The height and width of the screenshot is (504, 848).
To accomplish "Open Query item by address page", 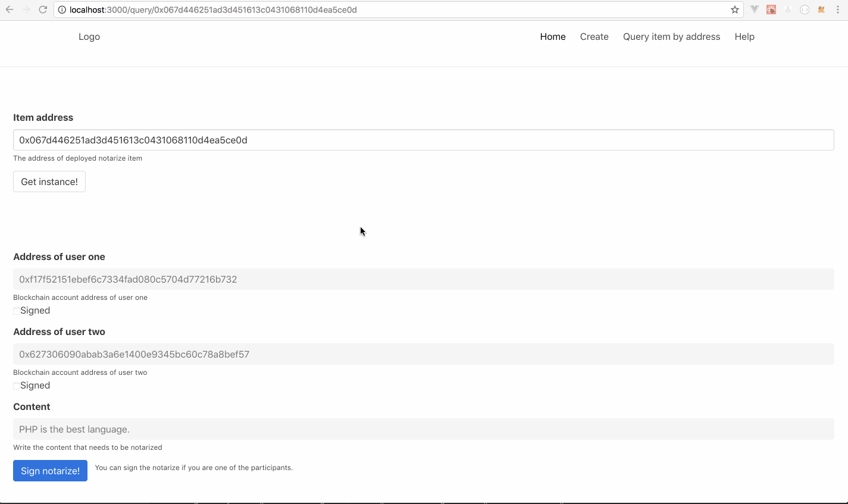I will point(671,37).
